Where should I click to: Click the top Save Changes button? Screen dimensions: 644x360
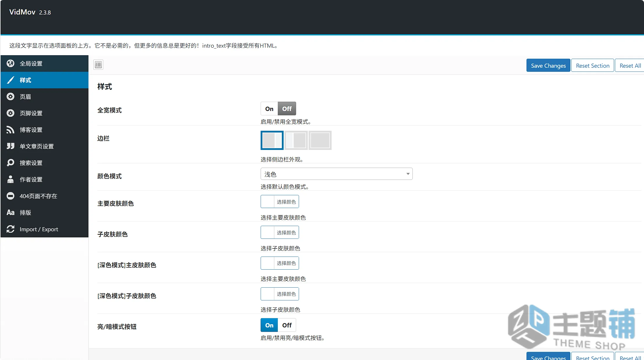[548, 65]
